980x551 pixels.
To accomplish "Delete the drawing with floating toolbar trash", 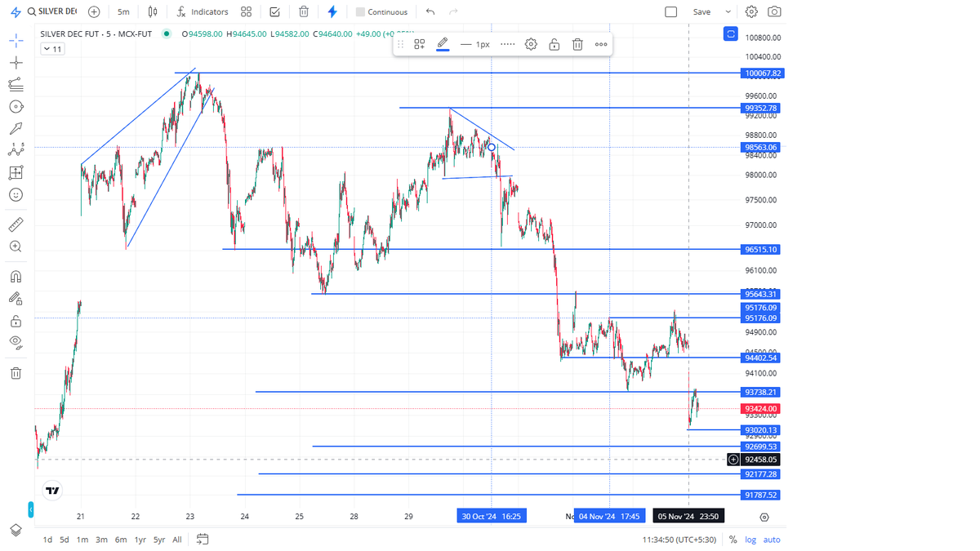I will (577, 44).
